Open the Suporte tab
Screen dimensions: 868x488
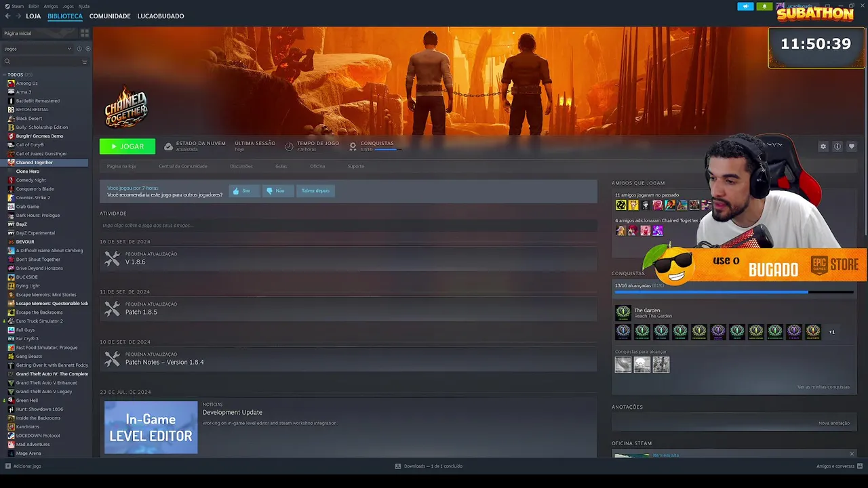[x=356, y=166]
